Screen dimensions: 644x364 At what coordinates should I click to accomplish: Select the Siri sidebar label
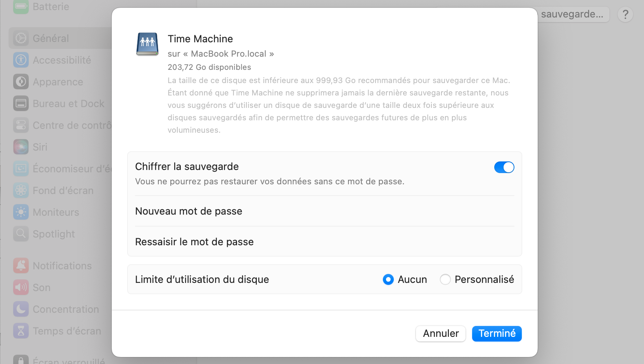tap(40, 147)
